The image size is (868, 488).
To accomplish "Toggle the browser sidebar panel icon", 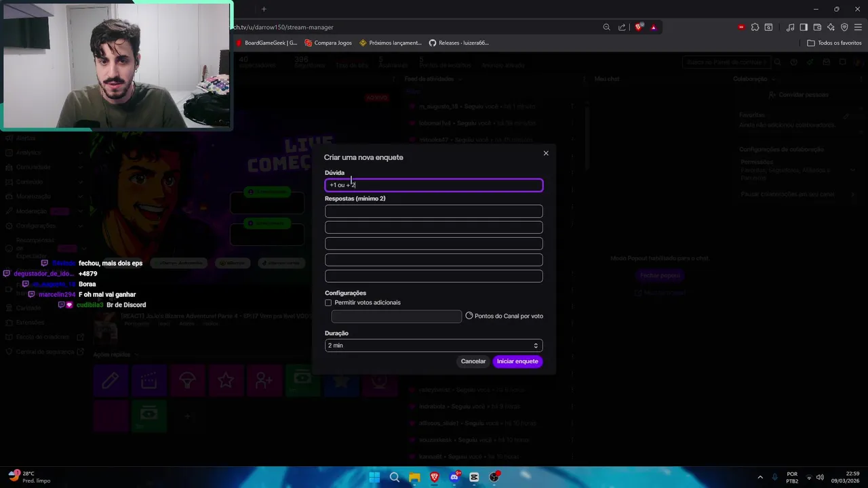I will click(x=804, y=27).
